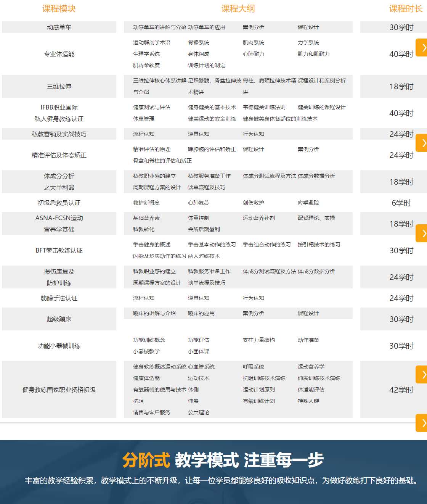Click the 分阶式 教学模式 banner heading
Image resolution: width=427 pixels, height=504 pixels.
point(223,460)
